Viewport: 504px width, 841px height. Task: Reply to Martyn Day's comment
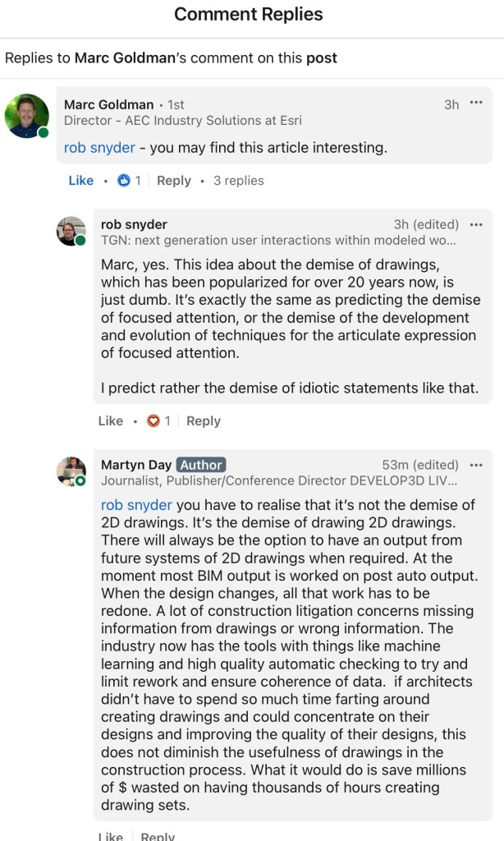click(x=158, y=835)
